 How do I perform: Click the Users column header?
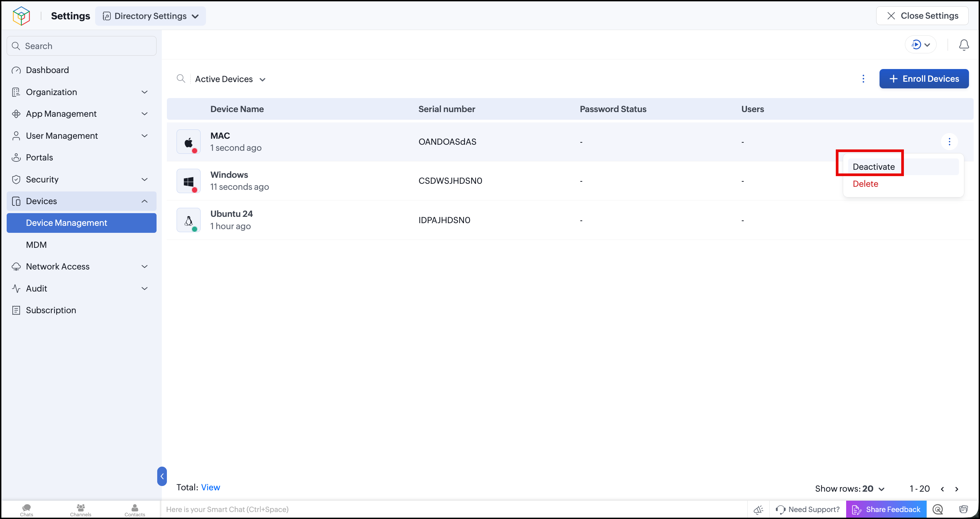coord(752,109)
